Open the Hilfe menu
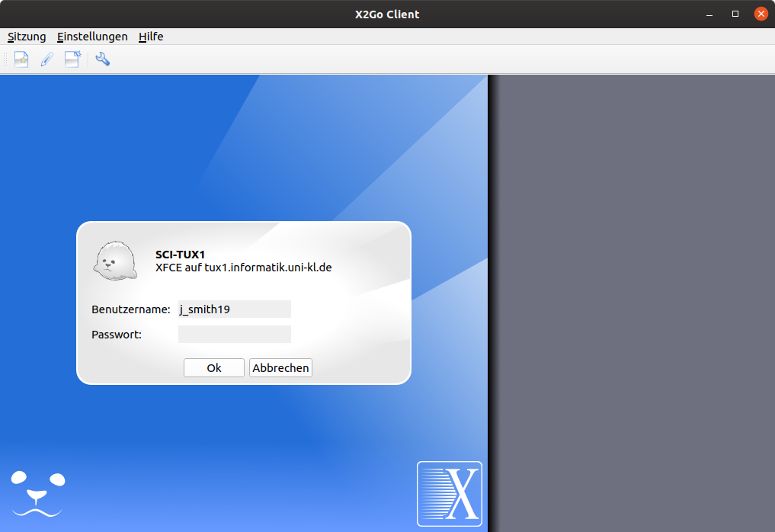This screenshot has width=775, height=532. coord(151,37)
